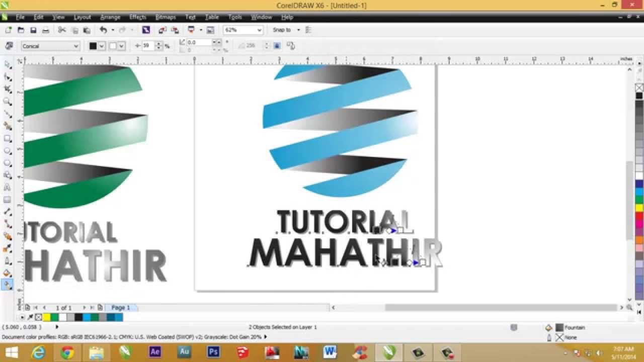Screen dimensions: 644x362
Task: Click the Undo arrow icon
Action: 103,30
